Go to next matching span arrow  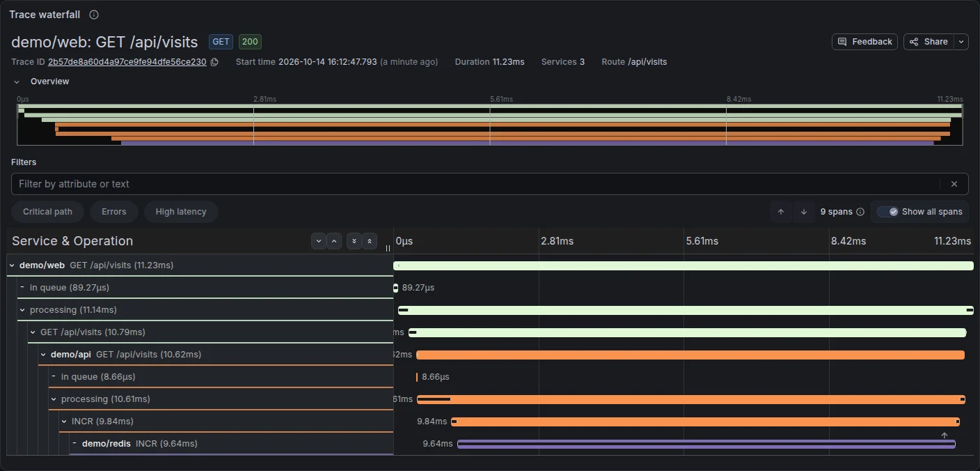(x=804, y=212)
